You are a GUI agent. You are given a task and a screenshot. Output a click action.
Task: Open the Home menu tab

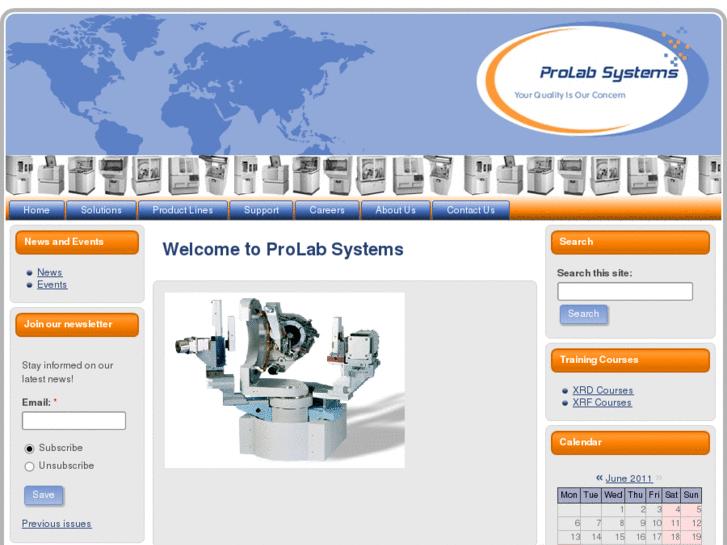click(36, 210)
